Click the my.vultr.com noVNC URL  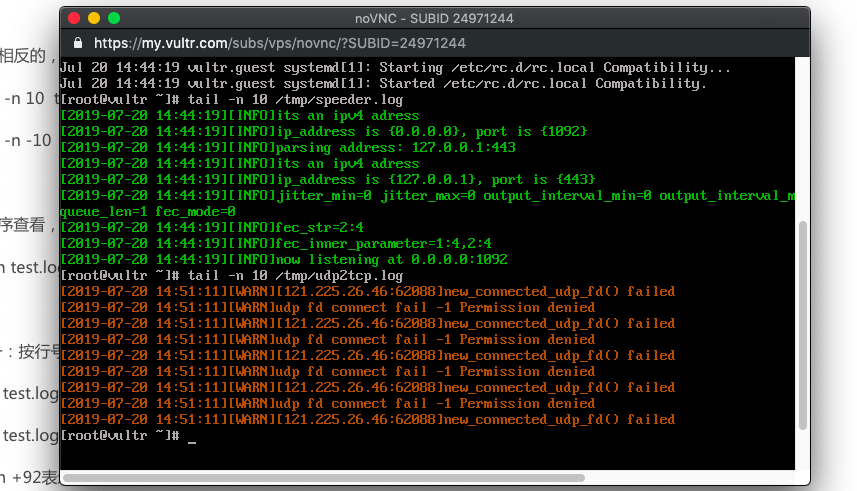pyautogui.click(x=279, y=43)
